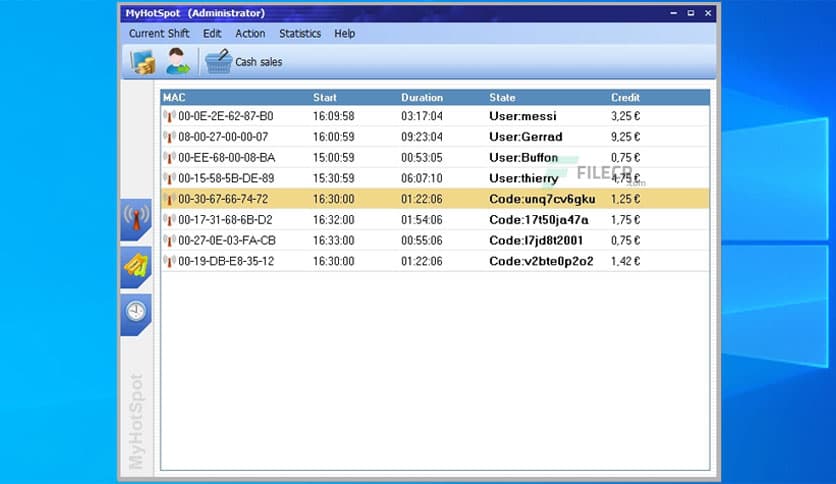Screen dimensions: 836x484
Task: Click antenna icon of row 00-0E-2E-62-87-B0
Action: point(169,116)
